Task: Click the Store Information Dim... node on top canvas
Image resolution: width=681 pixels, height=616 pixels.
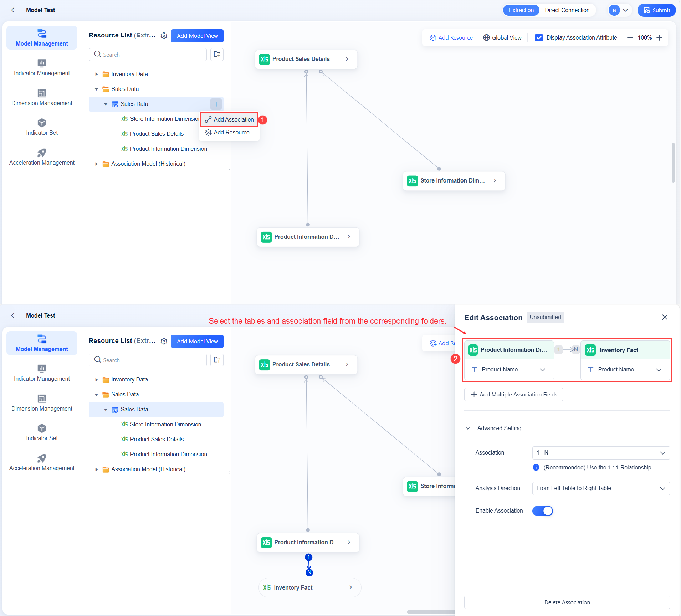Action: 454,181
